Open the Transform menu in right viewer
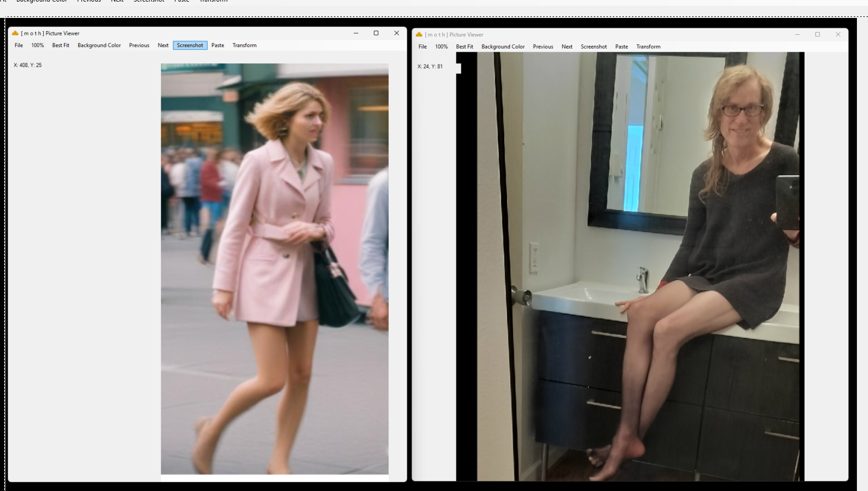Viewport: 868px width, 491px height. coord(648,47)
